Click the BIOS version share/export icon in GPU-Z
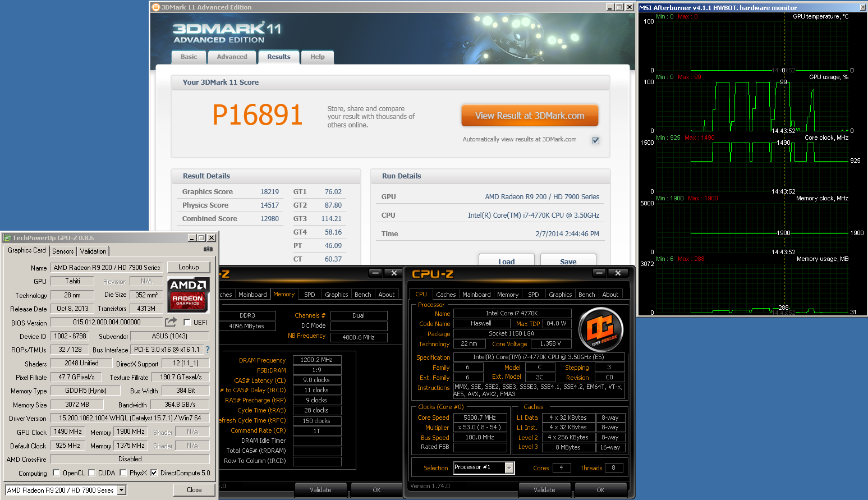 171,322
